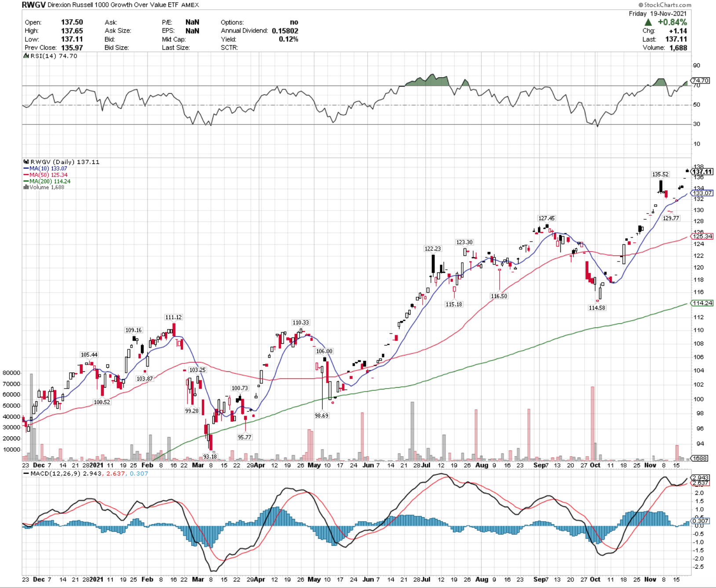The image size is (716, 588).
Task: Click the 103.25 price annotation
Action: 197,370
